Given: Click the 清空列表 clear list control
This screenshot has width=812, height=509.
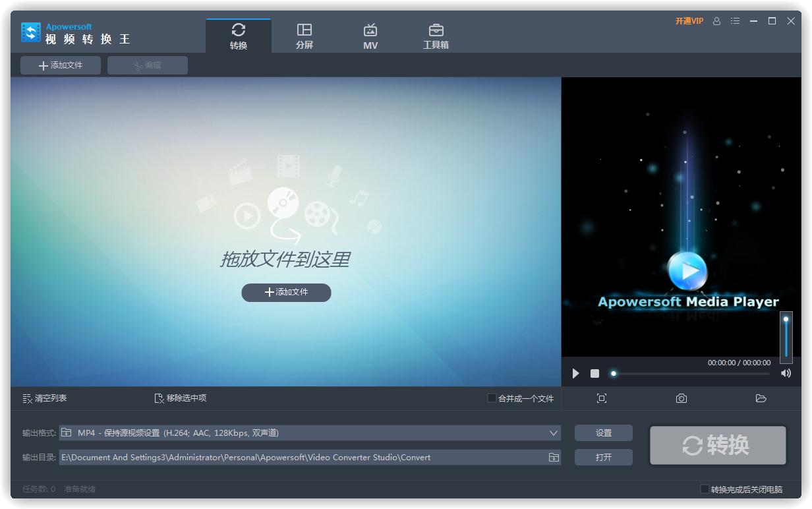Looking at the screenshot, I should coord(44,398).
